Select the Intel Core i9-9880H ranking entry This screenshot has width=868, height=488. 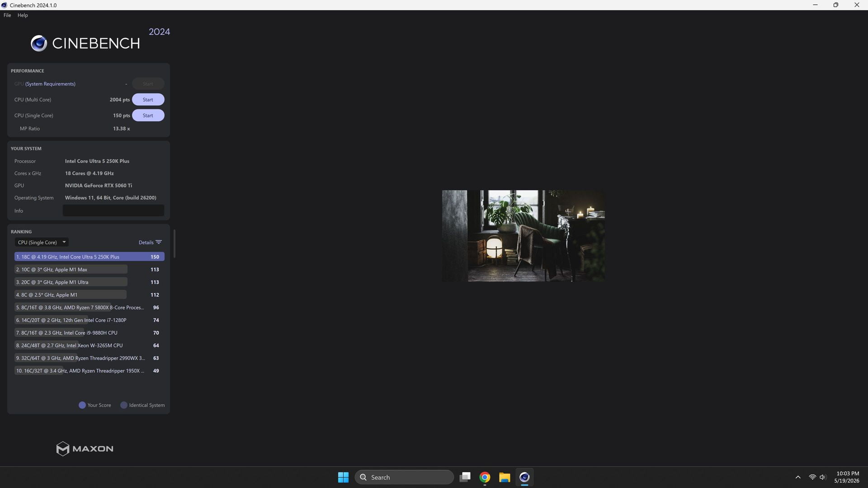(x=89, y=333)
